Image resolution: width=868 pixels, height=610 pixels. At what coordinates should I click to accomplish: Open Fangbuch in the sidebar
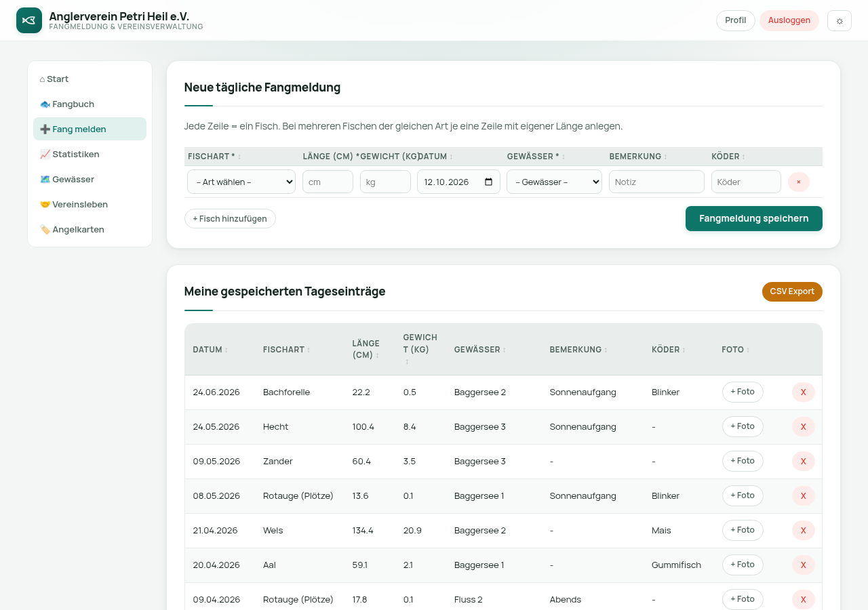(90, 104)
